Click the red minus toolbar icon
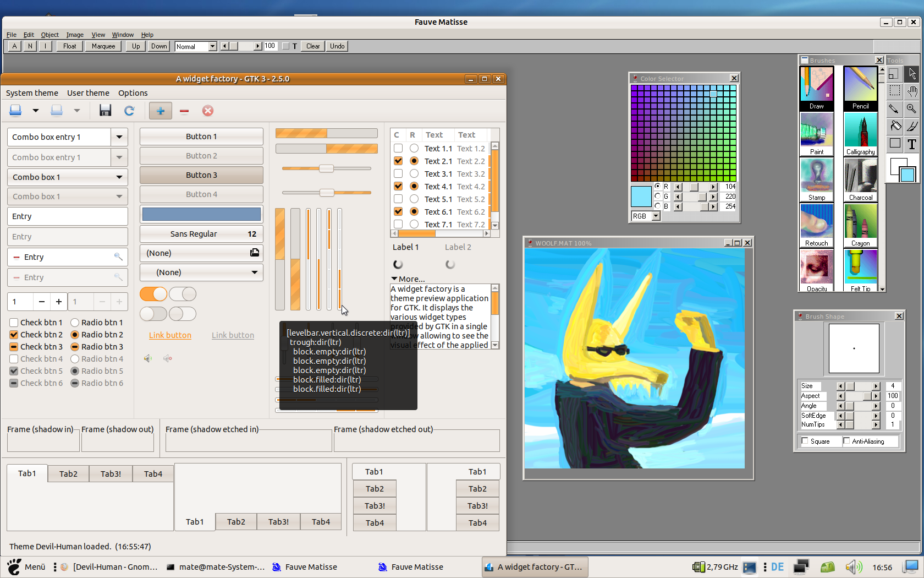Viewport: 924px width, 578px height. tap(184, 111)
